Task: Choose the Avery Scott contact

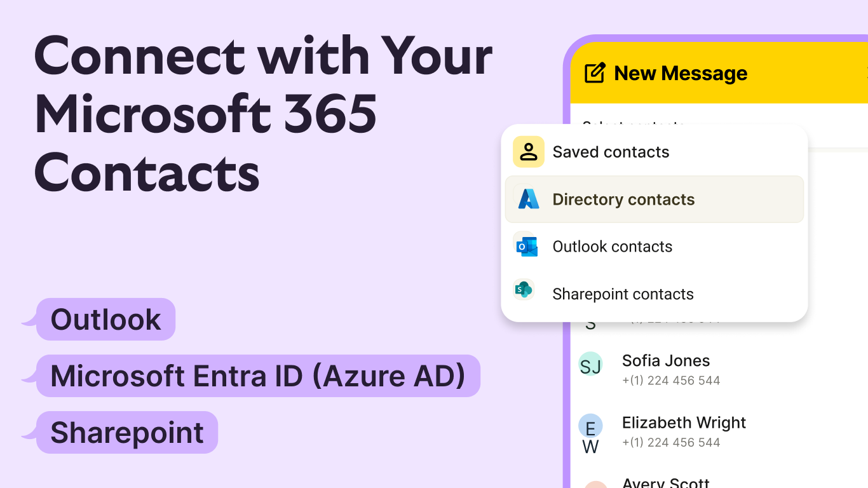Action: point(665,483)
